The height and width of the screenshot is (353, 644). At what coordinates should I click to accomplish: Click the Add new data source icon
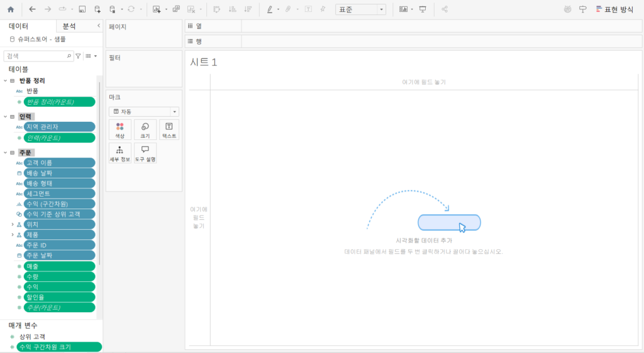click(x=97, y=9)
